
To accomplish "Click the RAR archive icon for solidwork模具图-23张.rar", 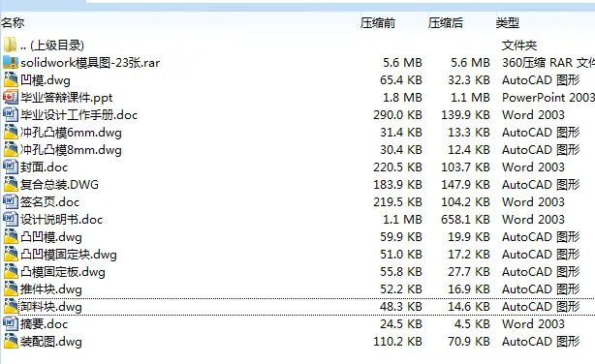I will (x=11, y=62).
